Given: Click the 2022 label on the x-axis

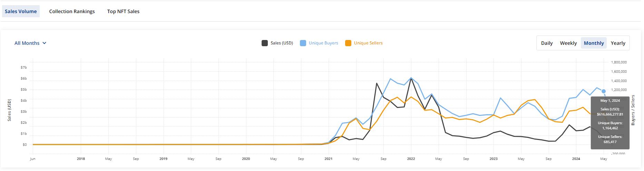Looking at the screenshot, I should pyautogui.click(x=411, y=159).
